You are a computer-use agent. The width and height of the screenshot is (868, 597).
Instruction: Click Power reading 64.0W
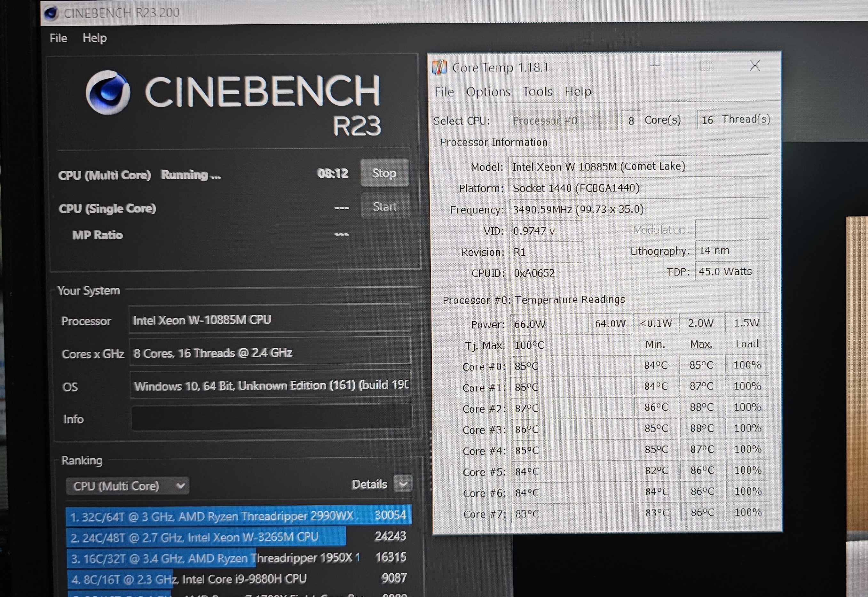tap(610, 323)
